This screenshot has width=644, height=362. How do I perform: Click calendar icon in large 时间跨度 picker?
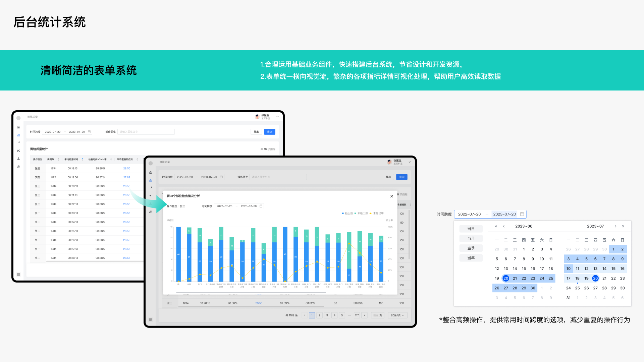(522, 214)
